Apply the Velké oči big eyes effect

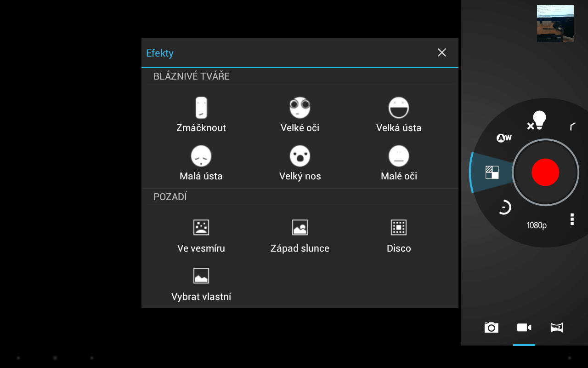coord(300,115)
